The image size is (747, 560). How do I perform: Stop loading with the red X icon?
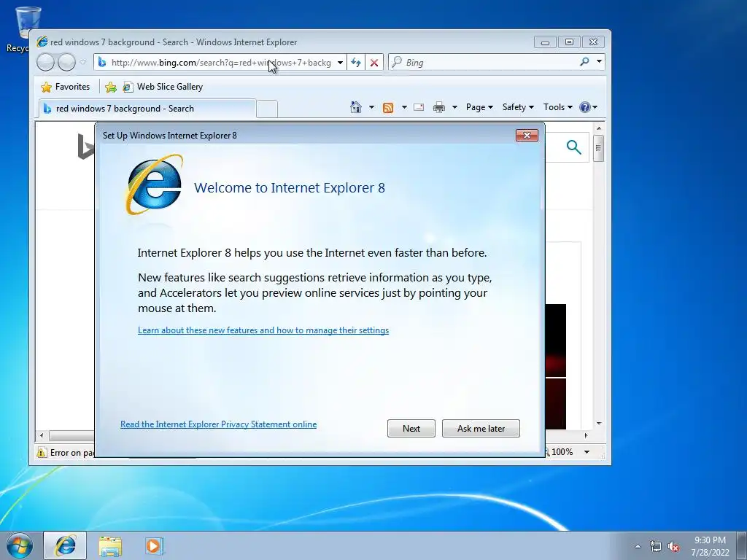click(374, 63)
